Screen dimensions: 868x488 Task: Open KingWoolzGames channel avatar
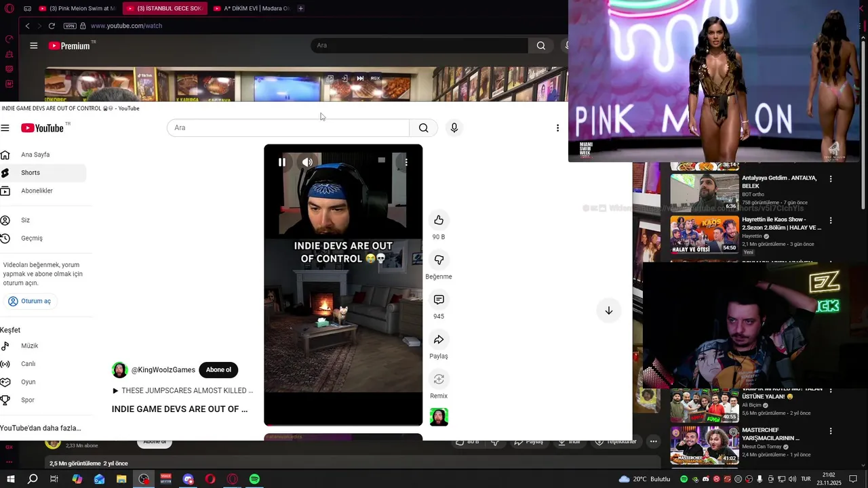(x=120, y=370)
